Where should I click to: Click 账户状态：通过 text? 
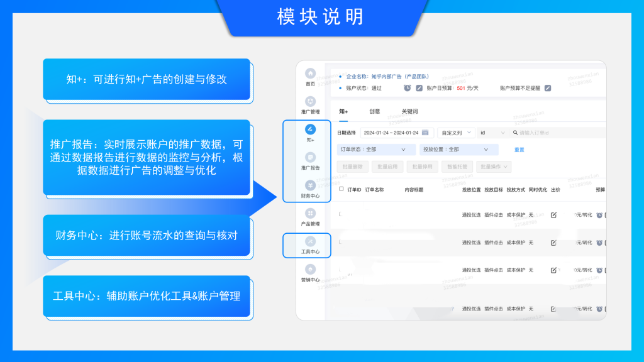pos(364,88)
